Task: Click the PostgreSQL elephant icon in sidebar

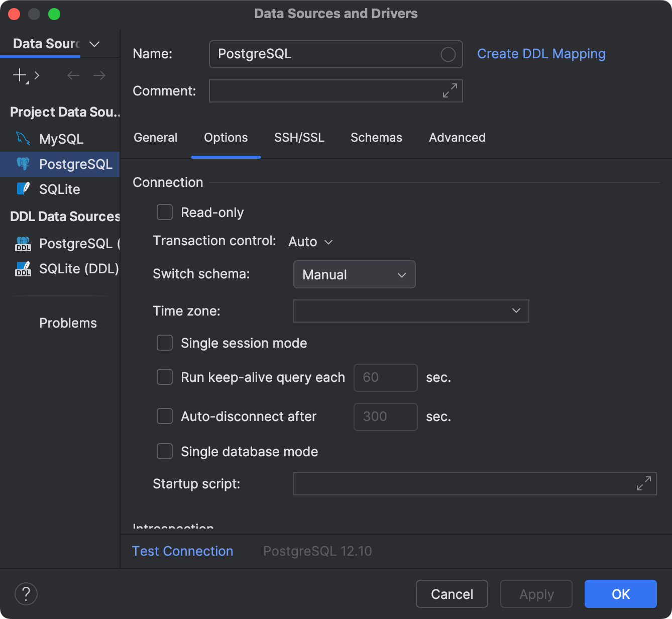Action: coord(23,164)
